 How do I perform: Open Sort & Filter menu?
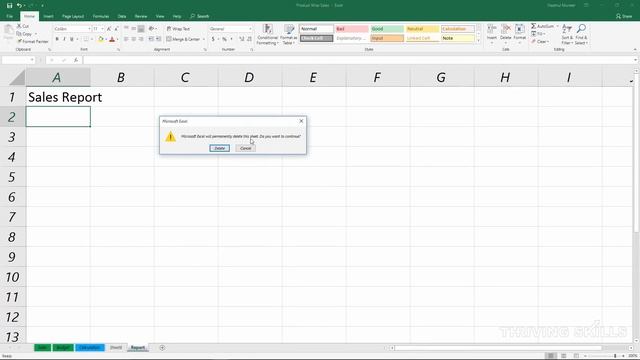(x=567, y=34)
